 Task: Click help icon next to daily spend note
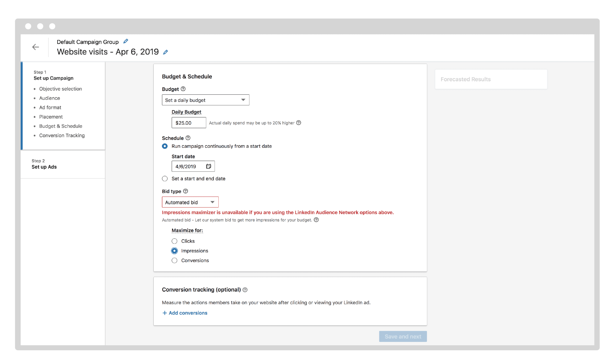coord(299,123)
